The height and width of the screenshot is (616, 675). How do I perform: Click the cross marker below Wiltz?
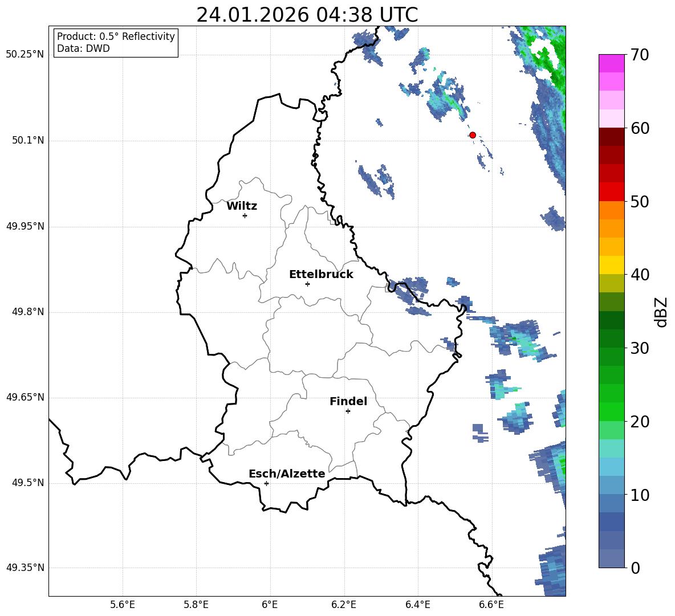pyautogui.click(x=245, y=215)
